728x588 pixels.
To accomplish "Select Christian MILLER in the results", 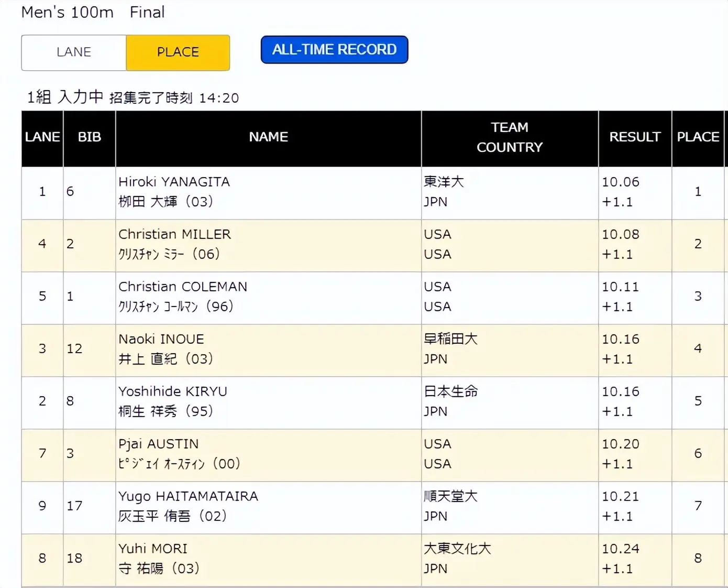I will pos(174,234).
